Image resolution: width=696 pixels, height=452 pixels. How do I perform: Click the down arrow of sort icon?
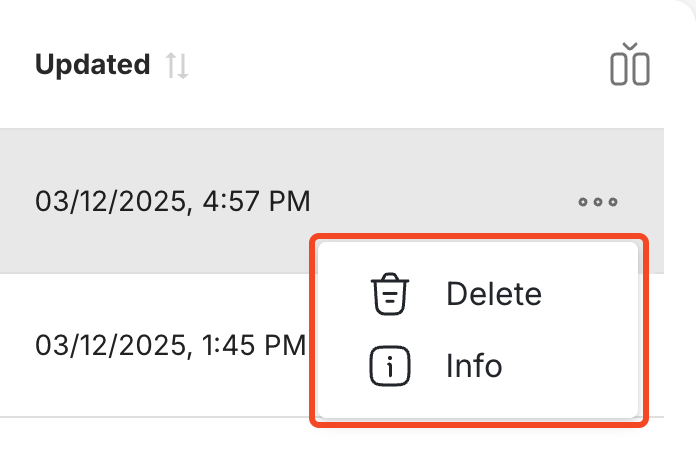(183, 66)
